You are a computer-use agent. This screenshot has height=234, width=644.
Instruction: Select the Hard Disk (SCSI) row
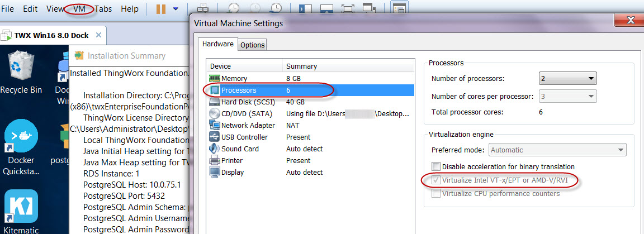tap(310, 102)
